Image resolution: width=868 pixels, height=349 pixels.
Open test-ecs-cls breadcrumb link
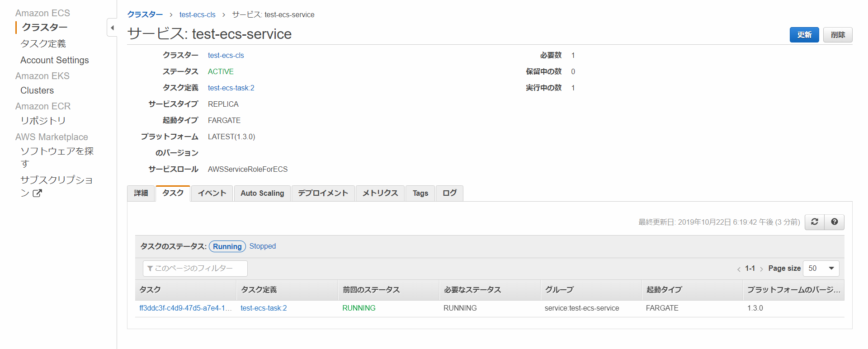point(198,15)
